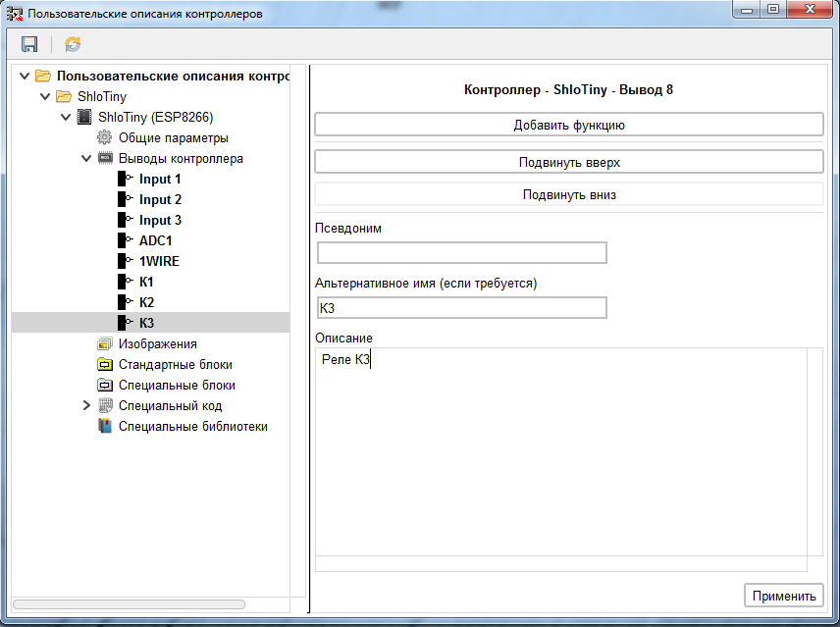
Task: Collapse the ShIoTiny (ESP8266) node
Action: tap(66, 117)
